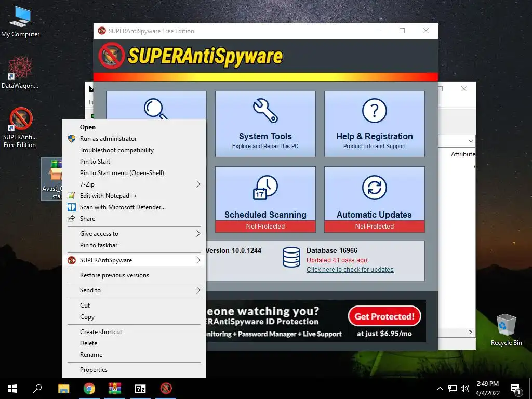Select Copy from context menu
The width and height of the screenshot is (532, 399).
pos(134,316)
